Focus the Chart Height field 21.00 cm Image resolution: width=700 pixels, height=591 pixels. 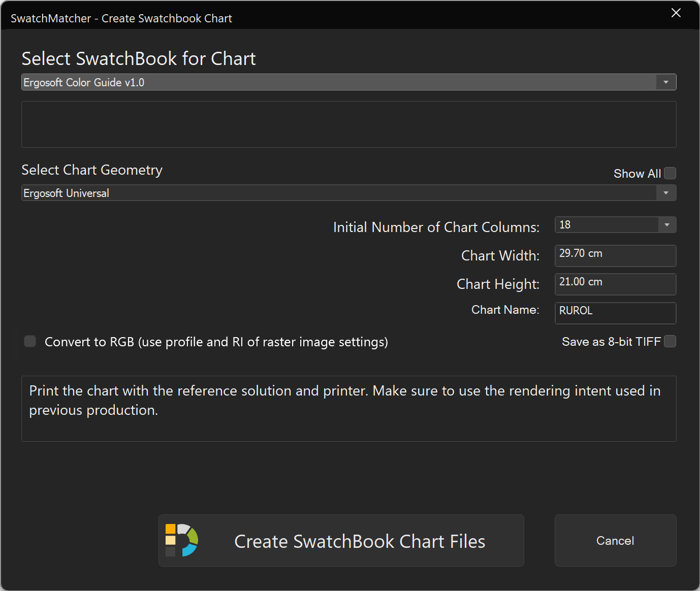(x=615, y=284)
